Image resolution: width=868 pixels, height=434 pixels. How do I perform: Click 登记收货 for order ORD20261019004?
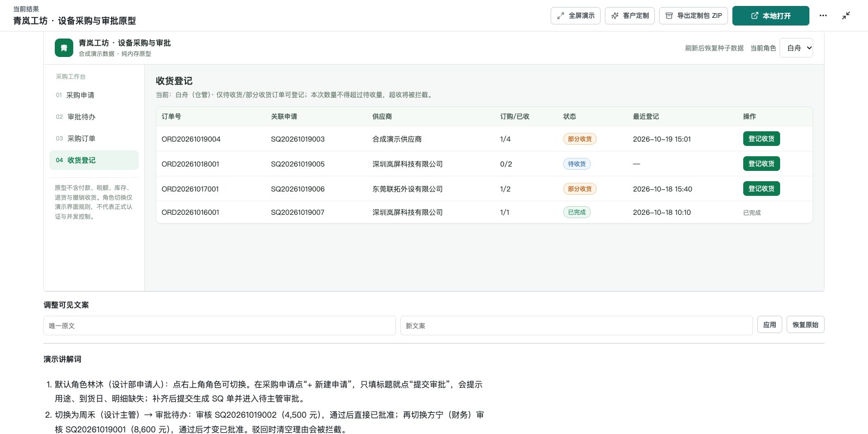(x=761, y=139)
